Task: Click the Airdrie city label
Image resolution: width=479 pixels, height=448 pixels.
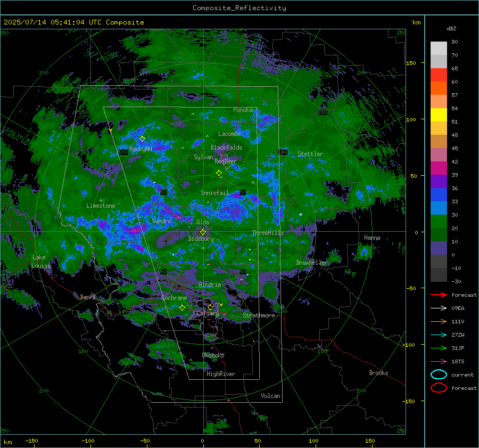Action: pos(210,284)
